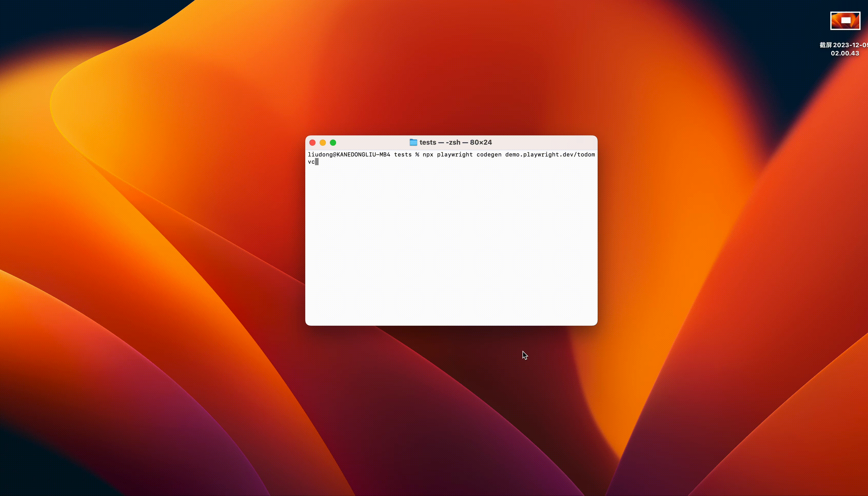Image resolution: width=868 pixels, height=496 pixels.
Task: Click empty area inside terminal window
Action: pos(451,245)
